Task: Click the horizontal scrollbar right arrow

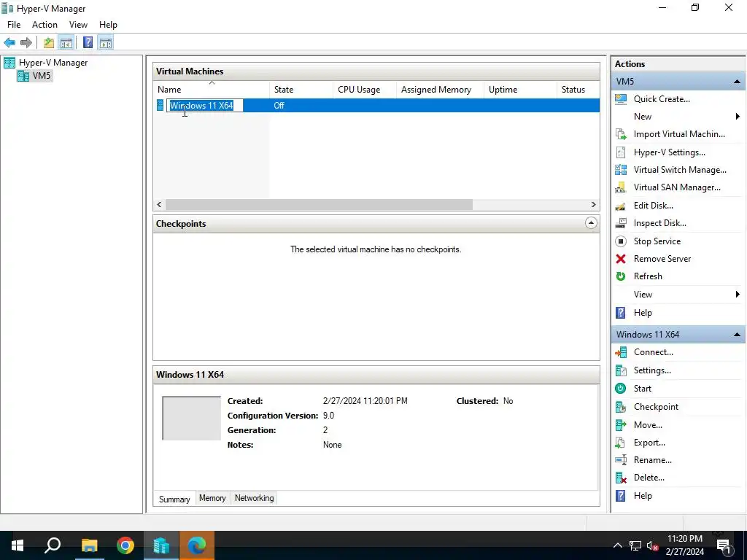Action: [593, 205]
